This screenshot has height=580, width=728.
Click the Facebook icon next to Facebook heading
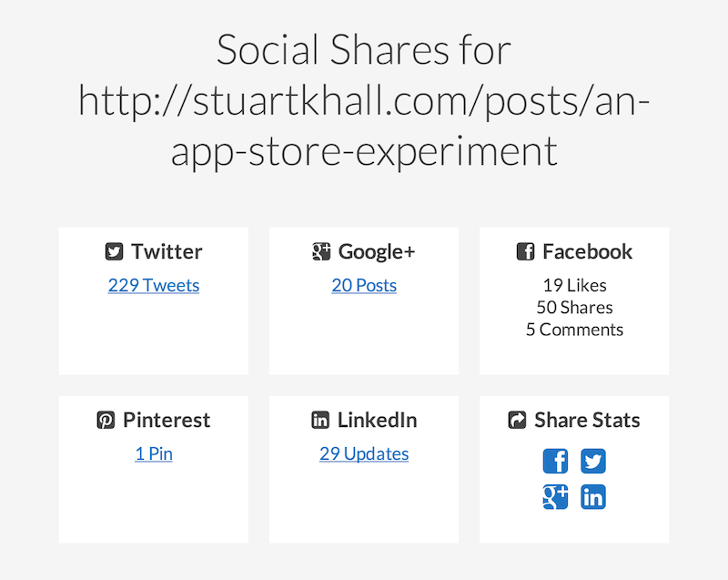(526, 251)
